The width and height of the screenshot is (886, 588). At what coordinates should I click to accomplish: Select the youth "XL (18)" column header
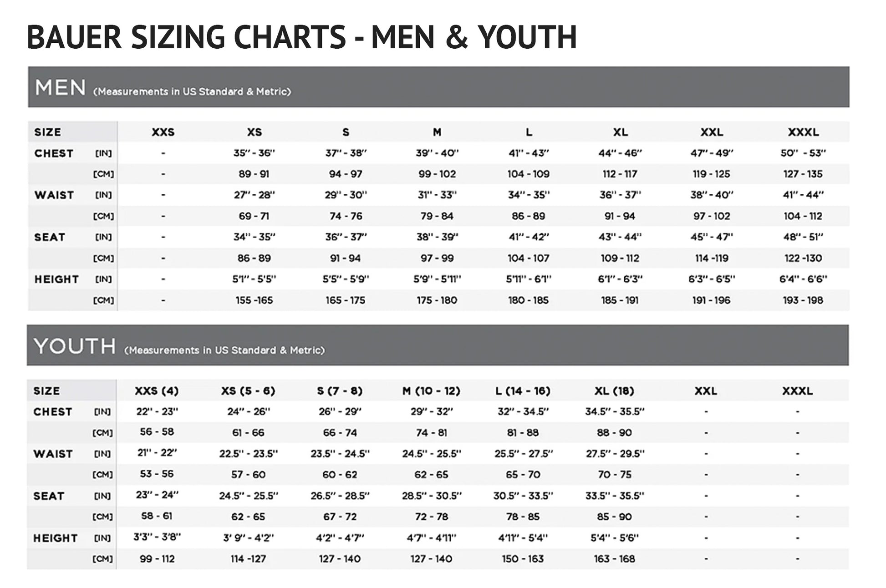(614, 391)
